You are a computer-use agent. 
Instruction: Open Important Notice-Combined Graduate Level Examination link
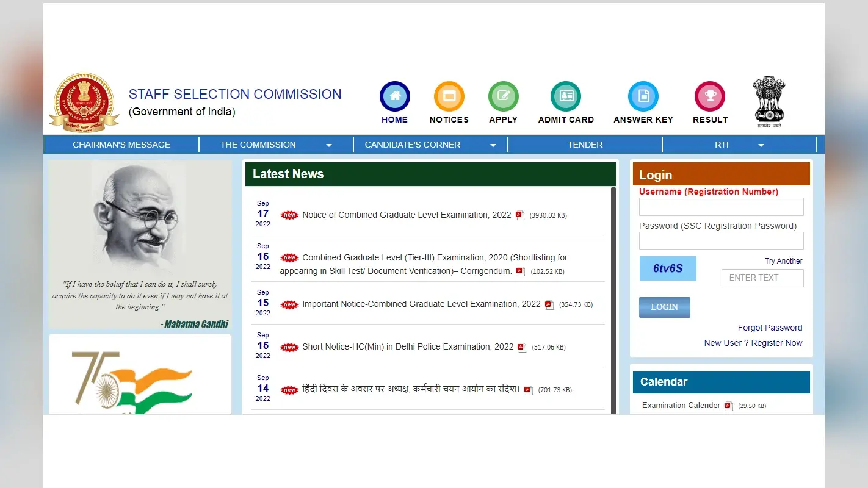tap(421, 304)
